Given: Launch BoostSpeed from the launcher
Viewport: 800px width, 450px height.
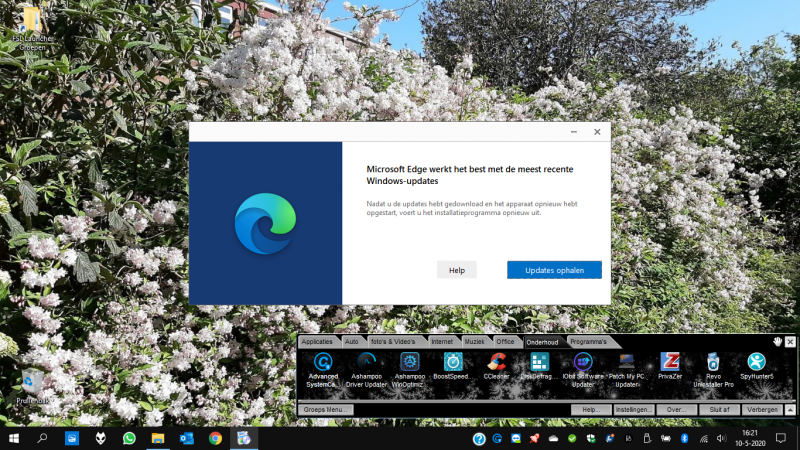Looking at the screenshot, I should click(x=453, y=366).
